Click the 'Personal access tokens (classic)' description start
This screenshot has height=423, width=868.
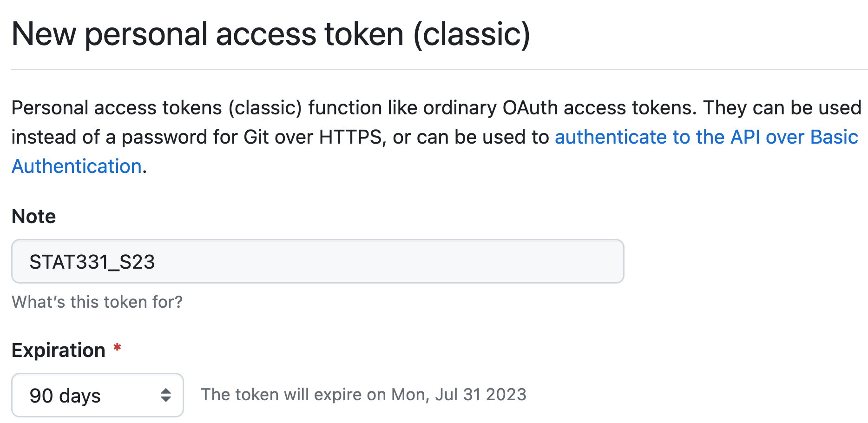(x=116, y=108)
